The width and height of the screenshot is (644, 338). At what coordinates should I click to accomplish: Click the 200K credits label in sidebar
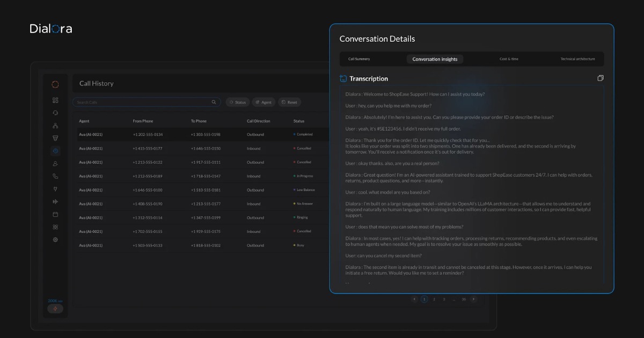point(55,301)
